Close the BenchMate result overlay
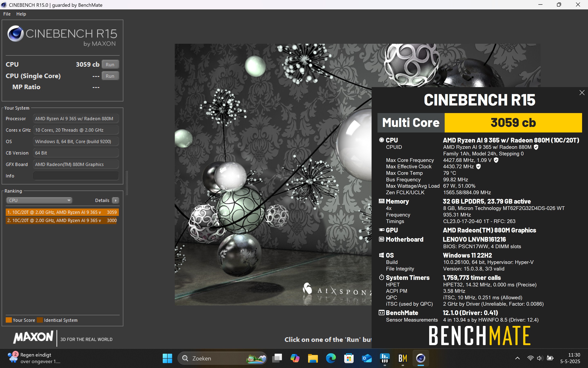This screenshot has height=368, width=588. pyautogui.click(x=582, y=93)
